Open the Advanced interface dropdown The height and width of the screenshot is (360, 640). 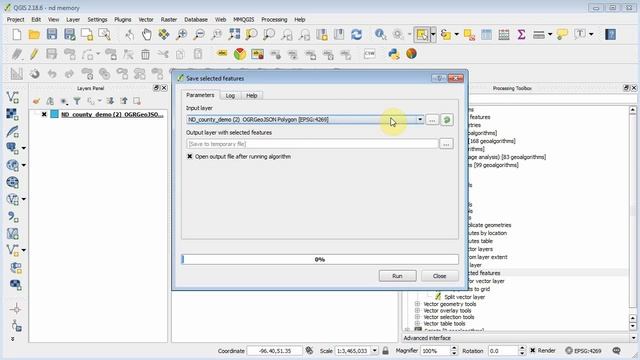click(x=633, y=338)
